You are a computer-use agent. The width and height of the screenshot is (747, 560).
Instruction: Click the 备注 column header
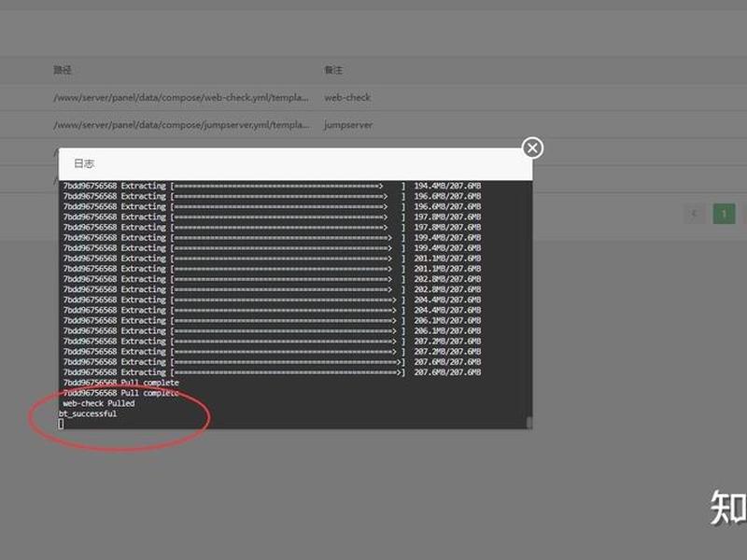pos(333,70)
